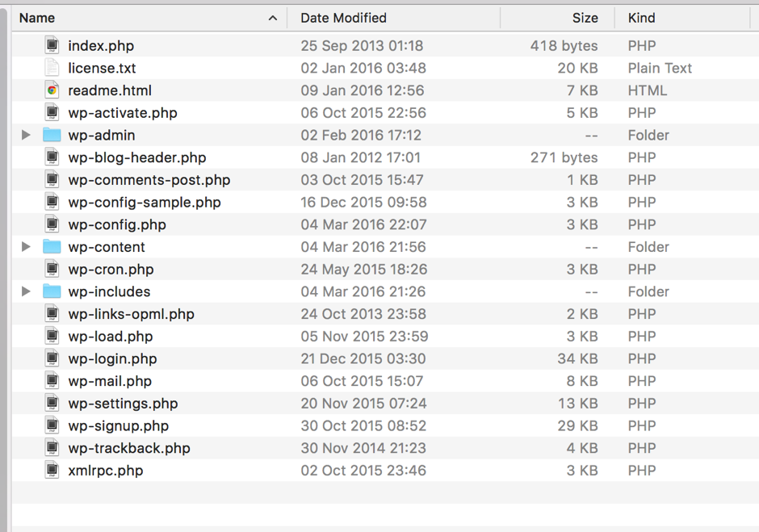Viewport: 759px width, 532px height.
Task: Click the wp-includes folder icon
Action: click(x=52, y=291)
